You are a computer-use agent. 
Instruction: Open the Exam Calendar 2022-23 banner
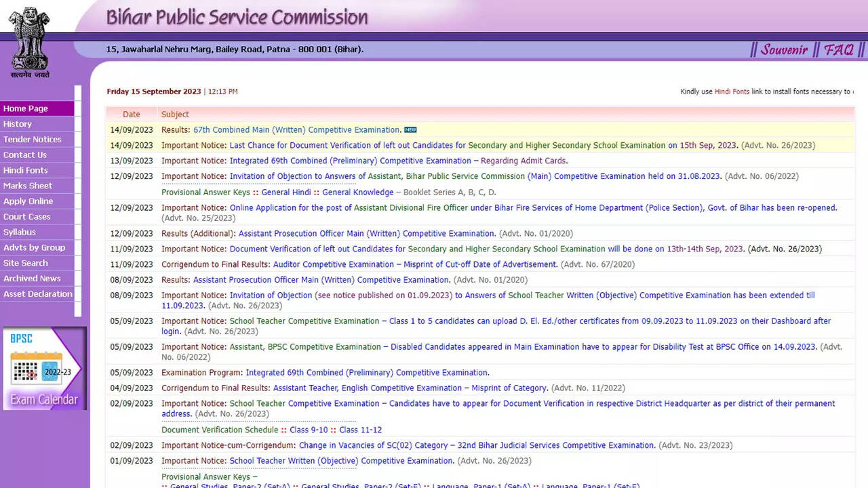tap(45, 369)
